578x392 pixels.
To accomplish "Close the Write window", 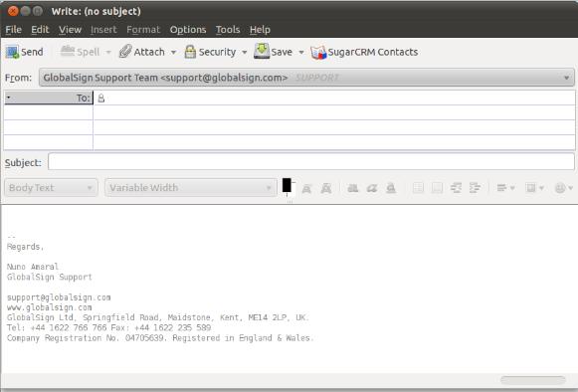I will (x=13, y=11).
